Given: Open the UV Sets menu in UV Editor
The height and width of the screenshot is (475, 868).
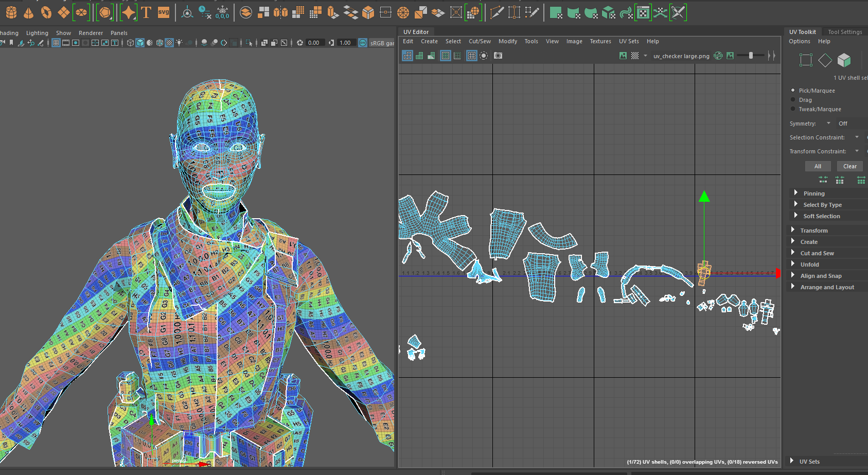Looking at the screenshot, I should click(x=629, y=41).
